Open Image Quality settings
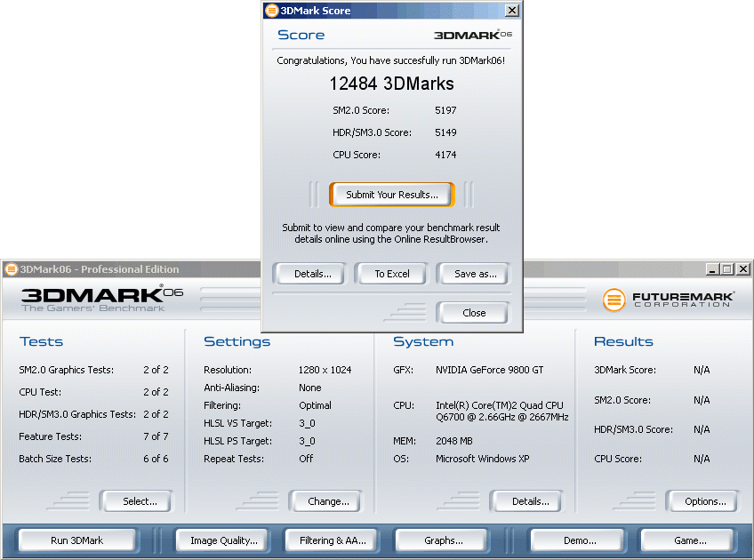Viewport: 754px width, 560px height. coord(223,540)
